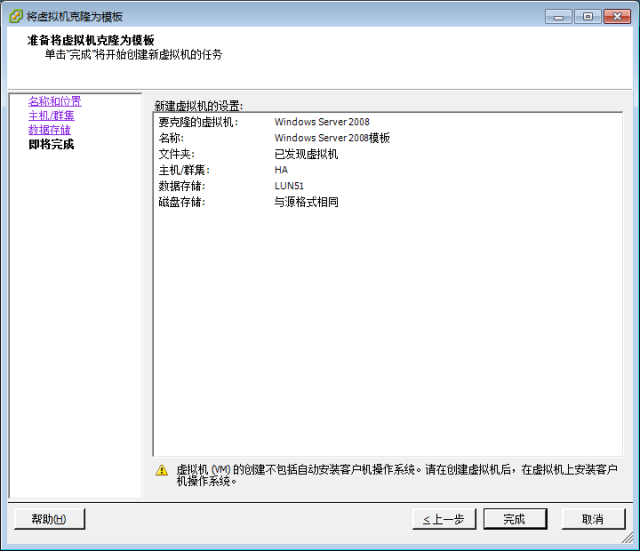The width and height of the screenshot is (640, 551).
Task: Maximize the clone-to-template wizard window
Action: click(x=588, y=17)
